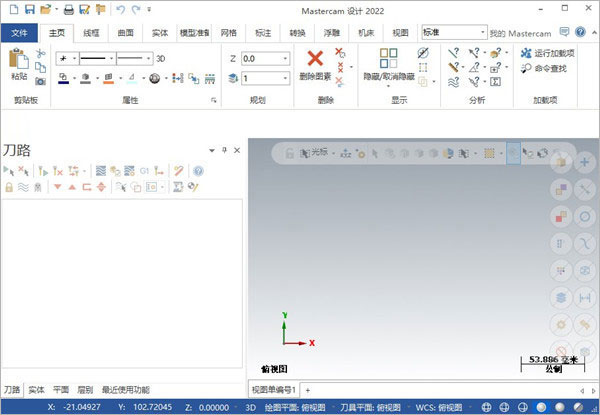Switch to the 线框 ribbon tab
Screen dimensions: 600x415
pyautogui.click(x=91, y=33)
